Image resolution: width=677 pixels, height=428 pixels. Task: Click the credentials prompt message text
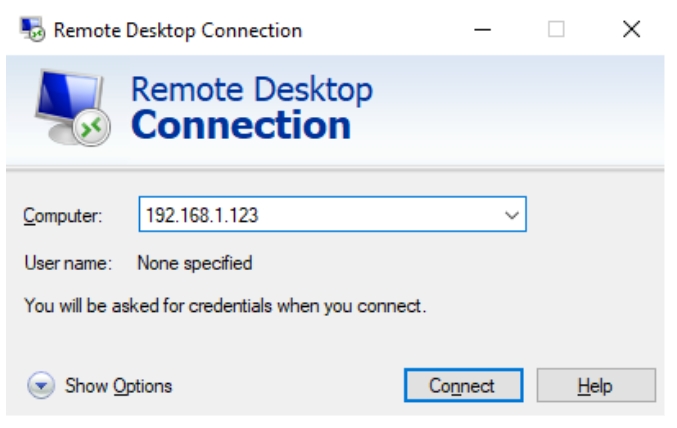pyautogui.click(x=225, y=306)
